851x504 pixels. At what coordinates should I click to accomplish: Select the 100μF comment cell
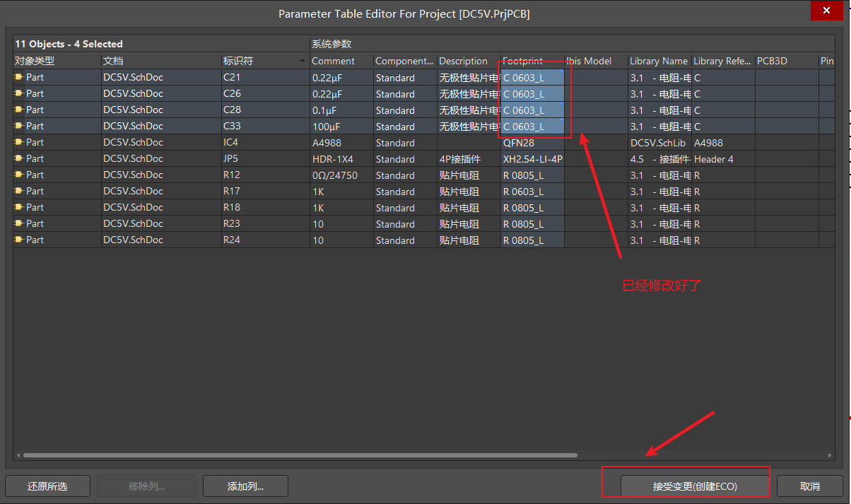click(x=341, y=127)
